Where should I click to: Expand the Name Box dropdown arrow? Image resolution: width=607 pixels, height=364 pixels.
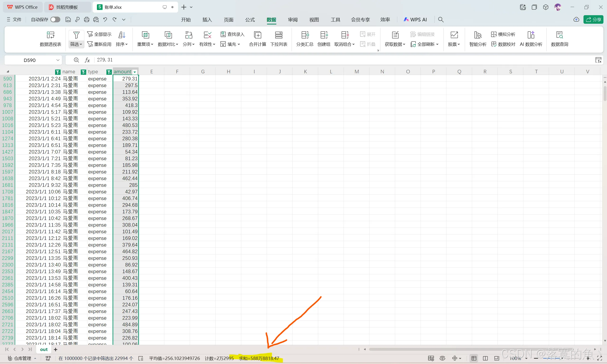click(x=58, y=60)
